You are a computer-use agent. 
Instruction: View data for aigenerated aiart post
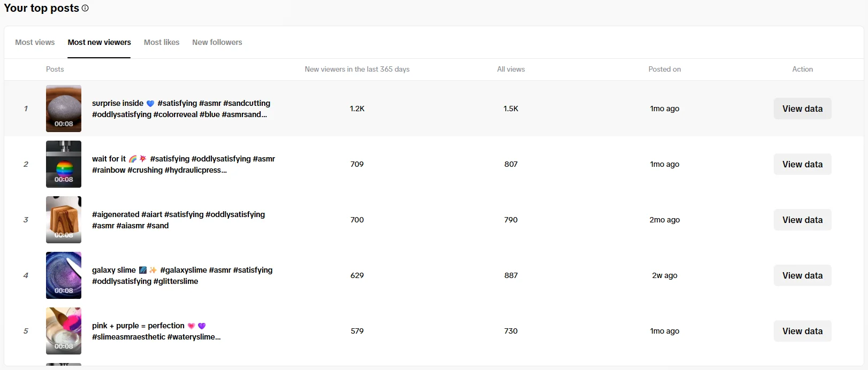802,220
